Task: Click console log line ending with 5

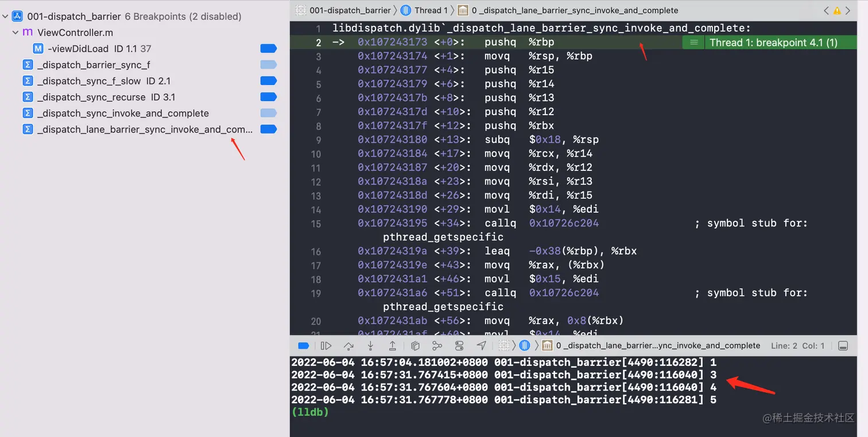Action: click(x=504, y=400)
